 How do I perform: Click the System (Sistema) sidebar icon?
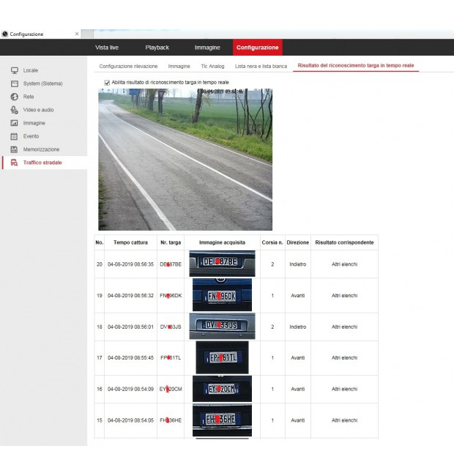[x=14, y=83]
